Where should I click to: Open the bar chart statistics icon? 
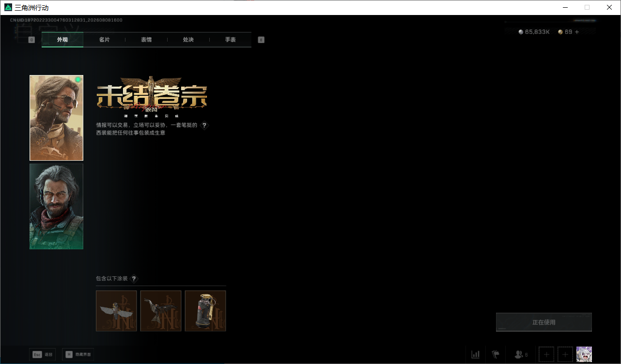[x=476, y=355]
